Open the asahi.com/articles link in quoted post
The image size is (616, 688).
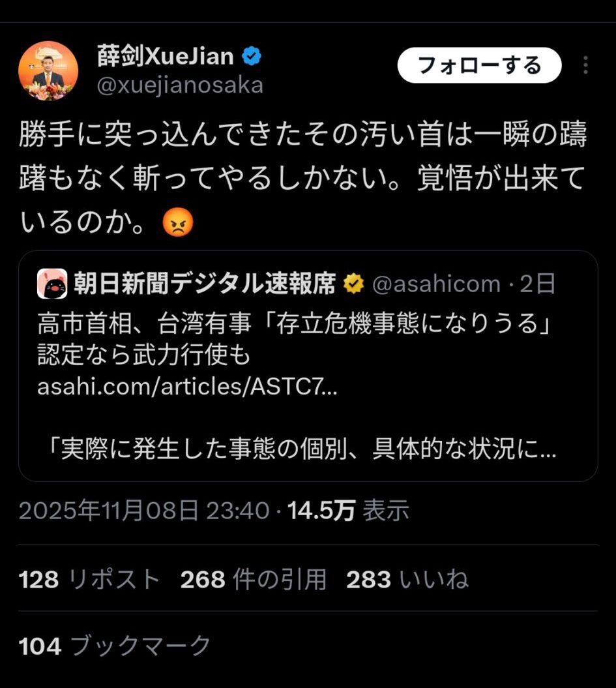pyautogui.click(x=187, y=387)
